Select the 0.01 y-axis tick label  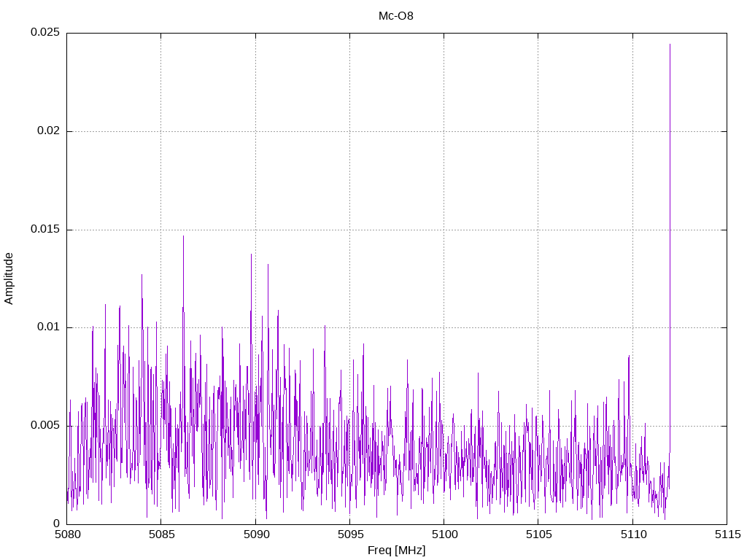point(47,327)
